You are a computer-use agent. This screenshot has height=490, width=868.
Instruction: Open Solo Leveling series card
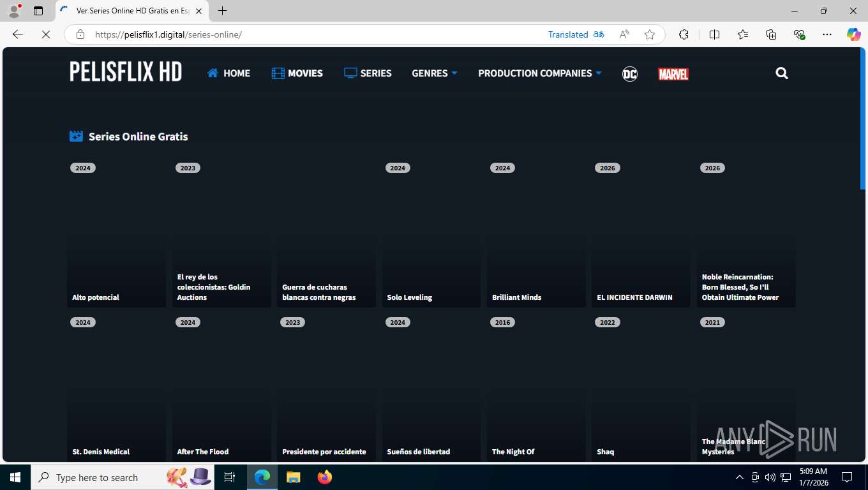tap(431, 233)
